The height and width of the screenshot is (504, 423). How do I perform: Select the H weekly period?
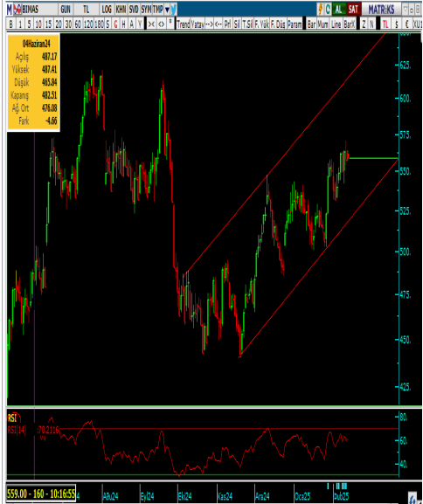(123, 24)
